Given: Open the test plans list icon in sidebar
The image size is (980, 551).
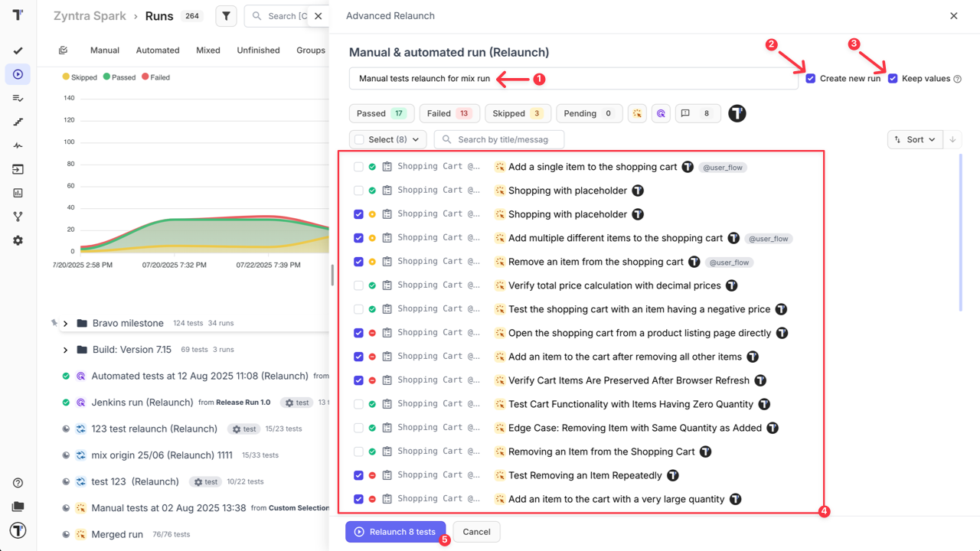Looking at the screenshot, I should [x=18, y=97].
